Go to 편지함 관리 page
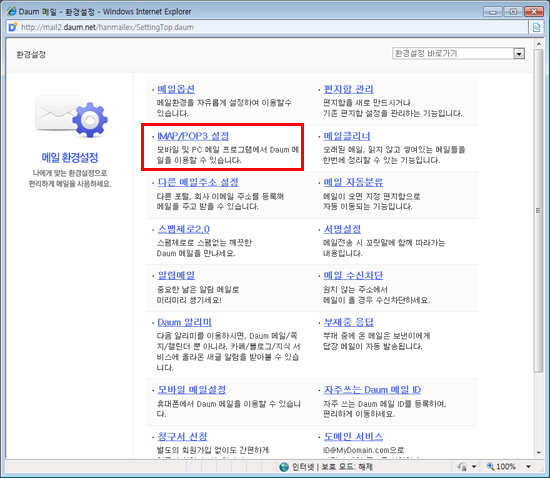The width and height of the screenshot is (550, 478). (348, 89)
